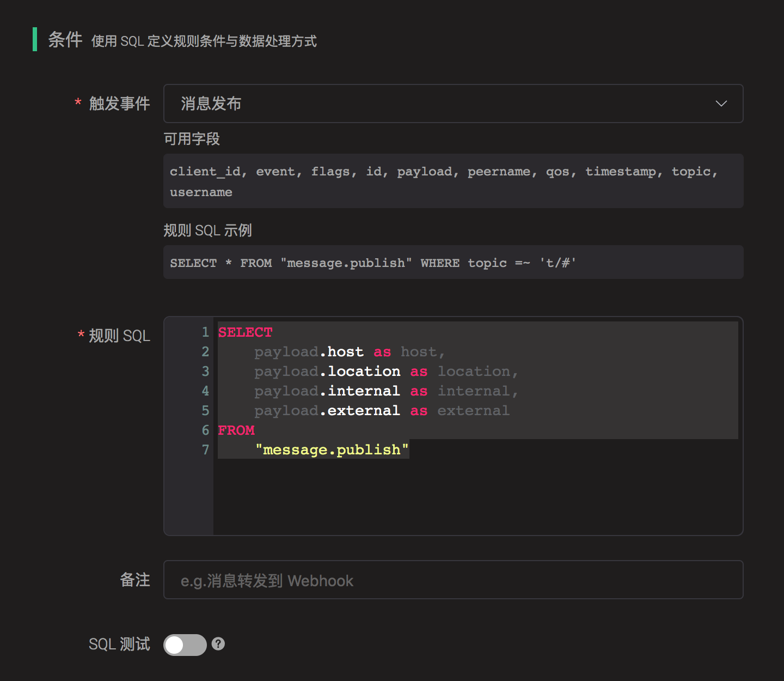Click the "message.publish" string on line 7
The height and width of the screenshot is (681, 784).
click(x=332, y=450)
